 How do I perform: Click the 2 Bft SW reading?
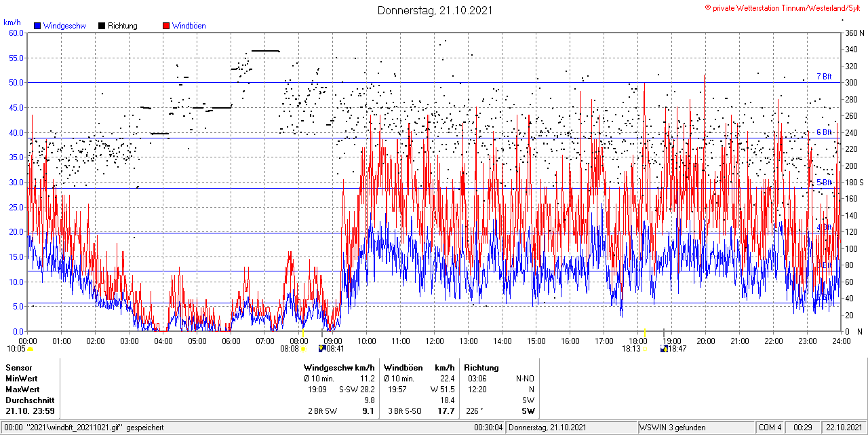322,411
